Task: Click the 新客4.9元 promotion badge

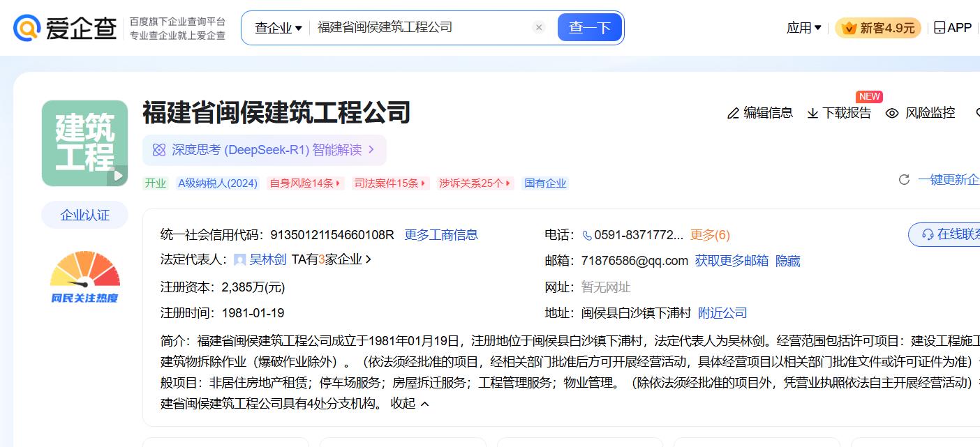Action: [x=878, y=28]
